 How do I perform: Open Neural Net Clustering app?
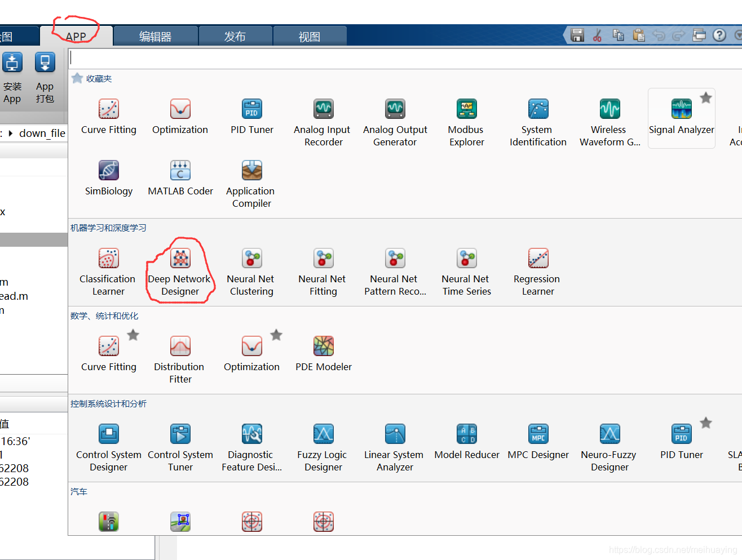[x=251, y=272]
